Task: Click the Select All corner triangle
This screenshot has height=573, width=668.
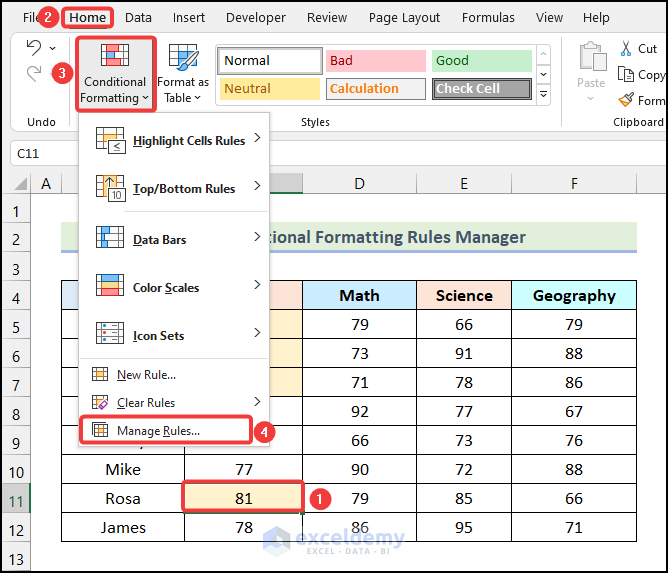Action: pyautogui.click(x=20, y=184)
